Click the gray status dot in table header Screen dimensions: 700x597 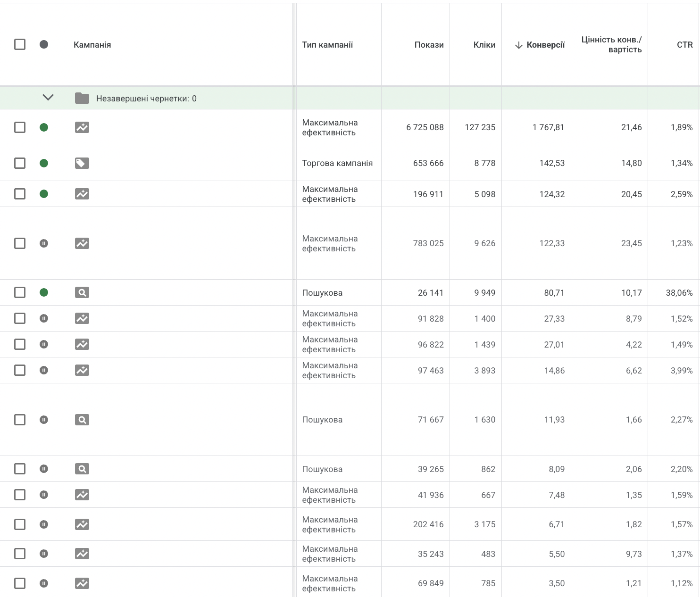coord(44,44)
